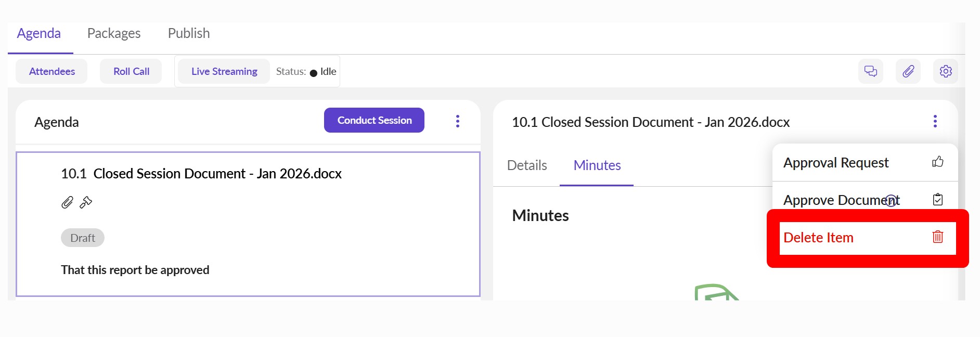Open the settings gear icon
Screen dimensions: 980x337
click(x=946, y=71)
